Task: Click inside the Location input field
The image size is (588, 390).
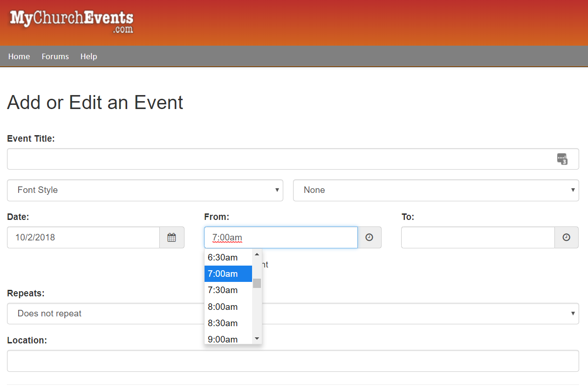Action: click(x=293, y=360)
